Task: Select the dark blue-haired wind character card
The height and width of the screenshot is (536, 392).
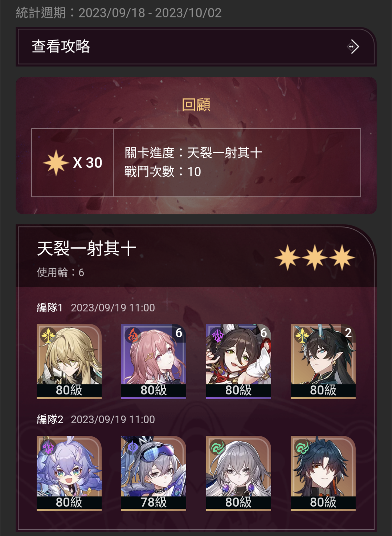Action: click(x=323, y=473)
